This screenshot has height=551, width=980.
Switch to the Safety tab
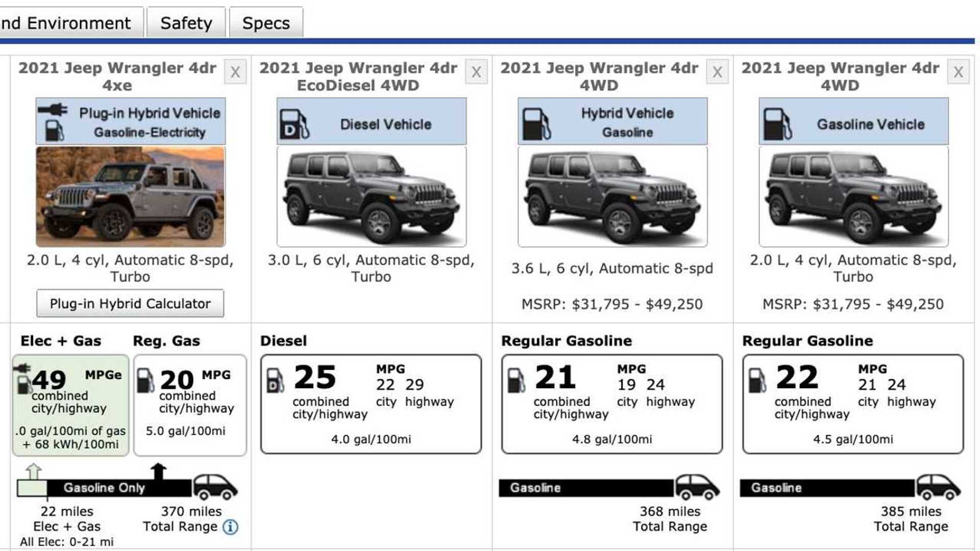point(186,22)
